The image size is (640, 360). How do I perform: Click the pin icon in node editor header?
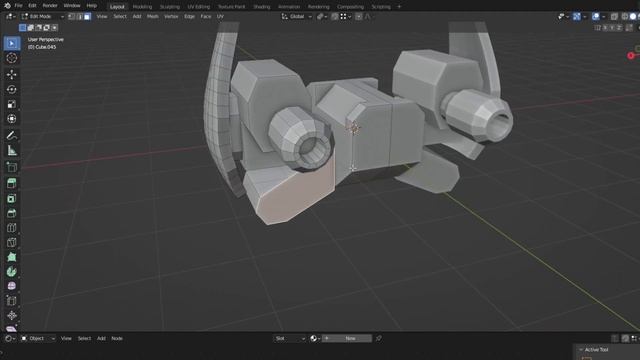(379, 338)
